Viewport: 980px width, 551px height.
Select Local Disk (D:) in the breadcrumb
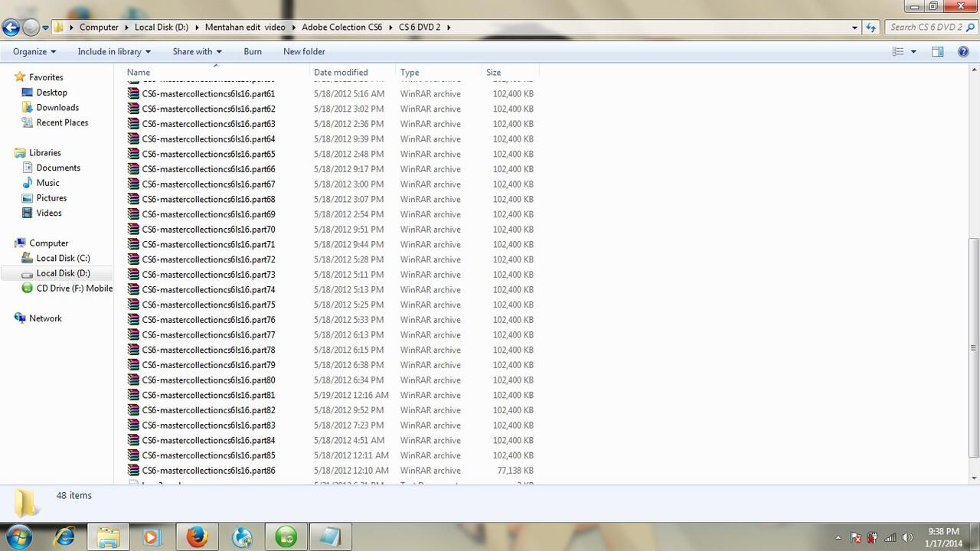coord(162,27)
